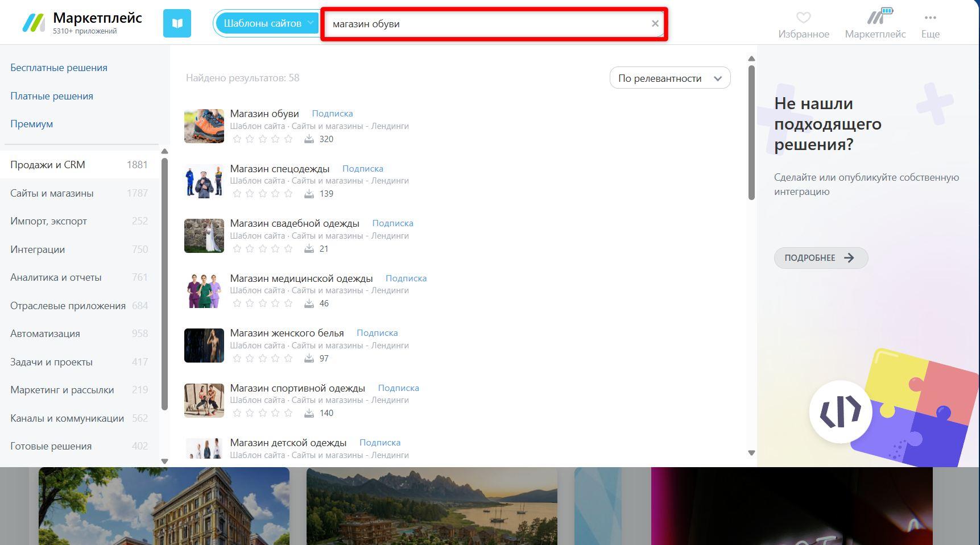Open Избранное heart icon
Viewport: 980px width, 545px height.
coord(803,18)
